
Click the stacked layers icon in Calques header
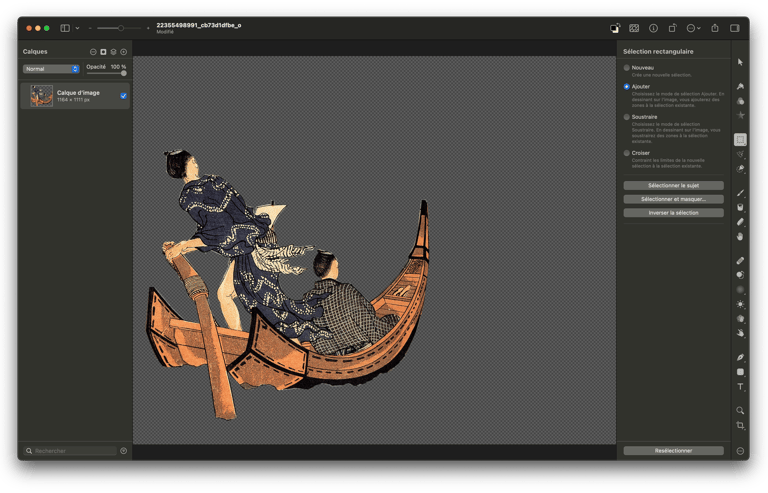point(113,52)
